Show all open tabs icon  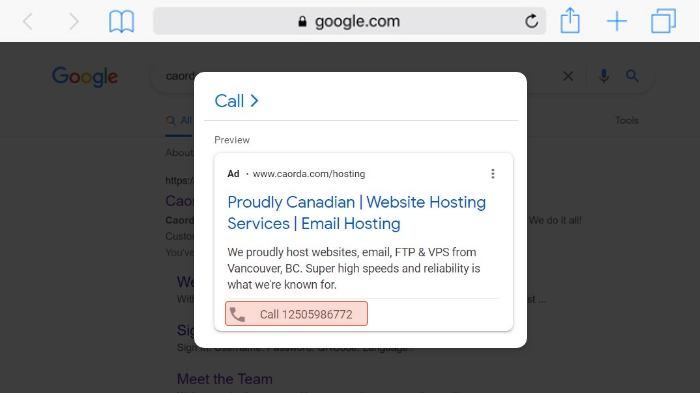663,21
